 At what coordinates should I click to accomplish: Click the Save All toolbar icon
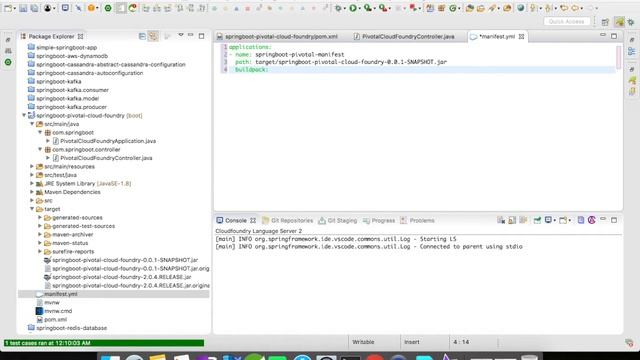tap(34, 8)
